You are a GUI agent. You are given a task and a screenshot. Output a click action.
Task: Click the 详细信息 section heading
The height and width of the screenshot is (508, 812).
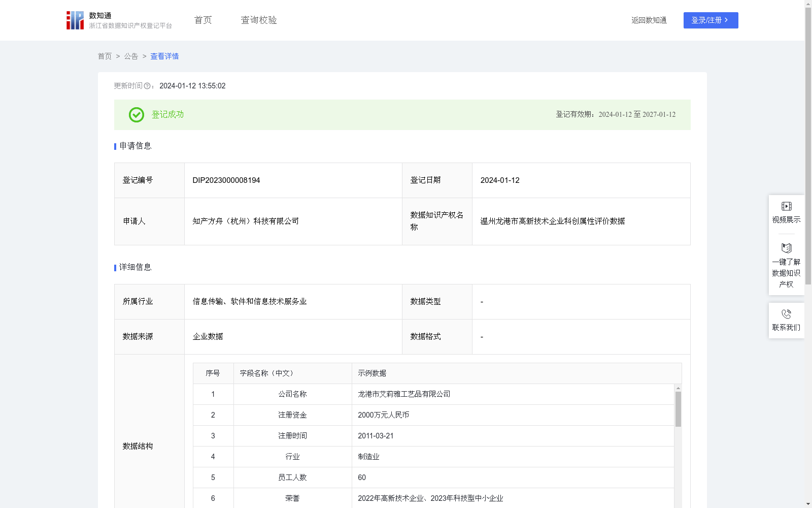click(135, 268)
